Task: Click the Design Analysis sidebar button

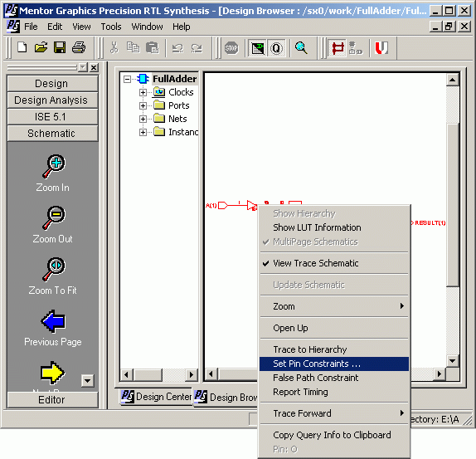Action: click(52, 100)
